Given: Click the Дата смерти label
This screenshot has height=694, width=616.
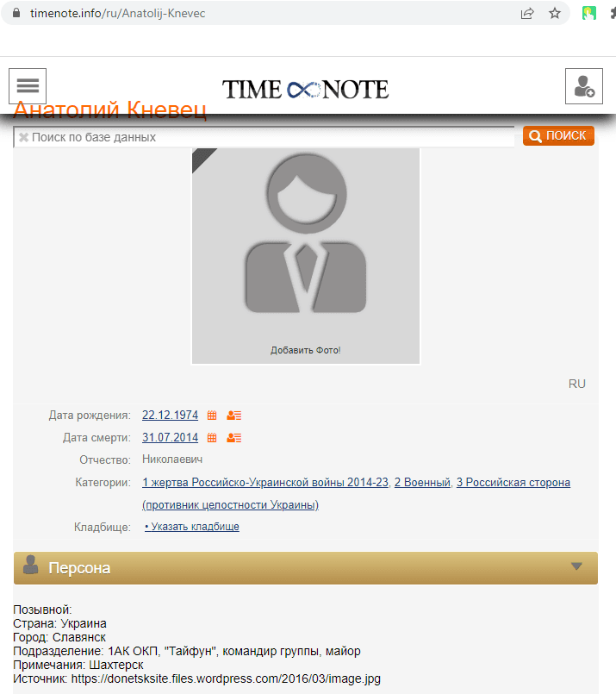Looking at the screenshot, I should [x=96, y=438].
